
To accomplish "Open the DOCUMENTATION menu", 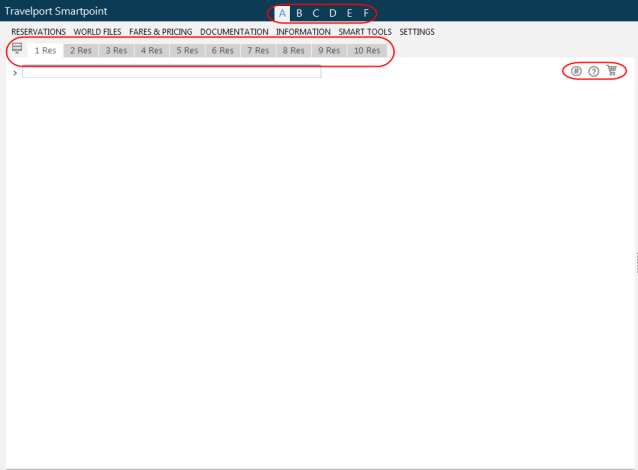I will (234, 32).
